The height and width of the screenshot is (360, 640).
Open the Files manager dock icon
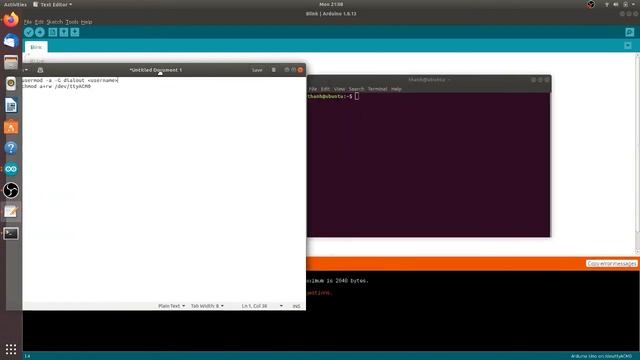pos(11,62)
